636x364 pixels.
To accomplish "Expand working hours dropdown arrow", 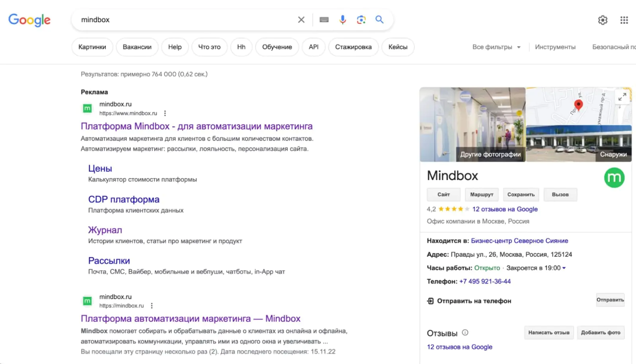I will (x=564, y=268).
